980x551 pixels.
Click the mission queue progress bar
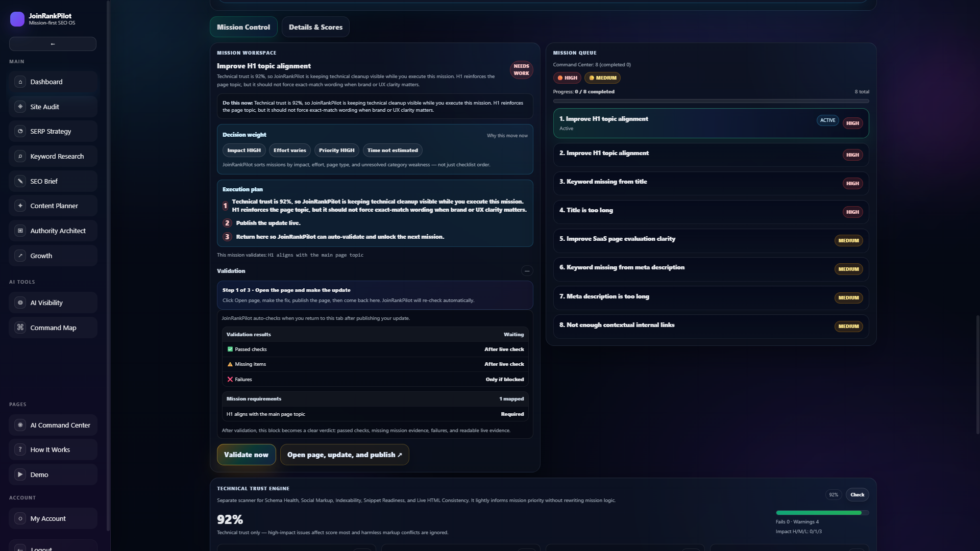[711, 101]
